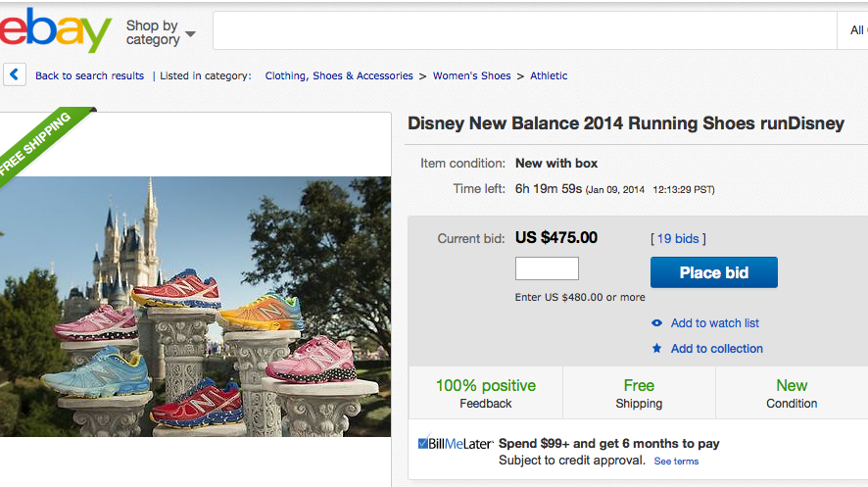Click the listing title Disney New Balance 2014
The width and height of the screenshot is (868, 487).
pyautogui.click(x=626, y=123)
